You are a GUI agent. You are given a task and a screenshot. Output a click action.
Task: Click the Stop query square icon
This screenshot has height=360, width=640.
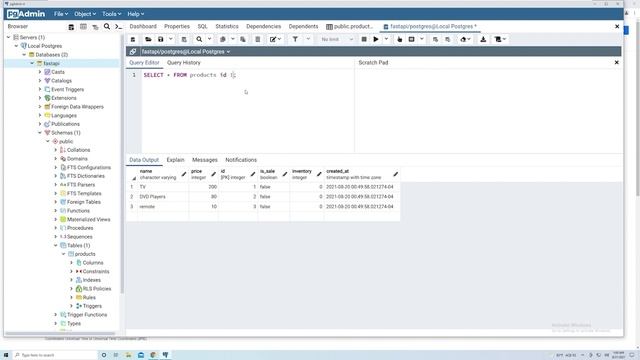[x=364, y=39]
